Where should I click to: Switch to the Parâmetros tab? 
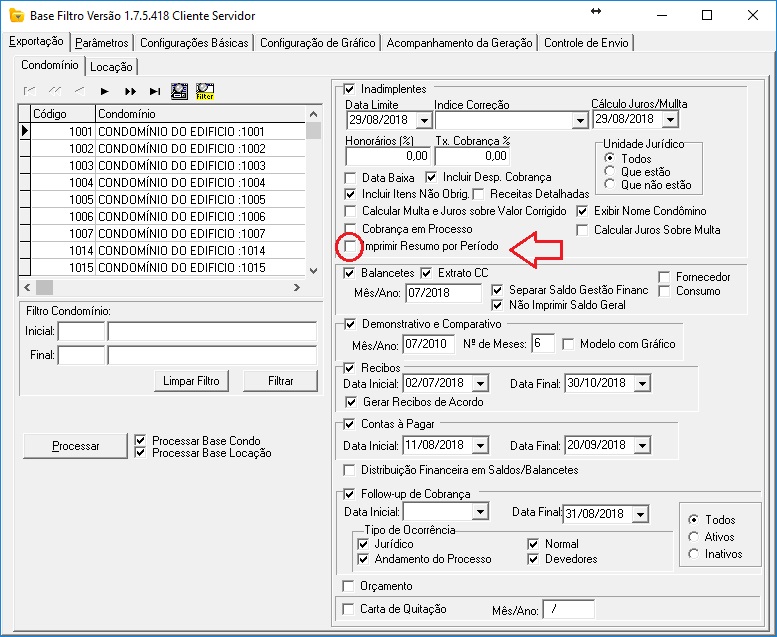[102, 43]
